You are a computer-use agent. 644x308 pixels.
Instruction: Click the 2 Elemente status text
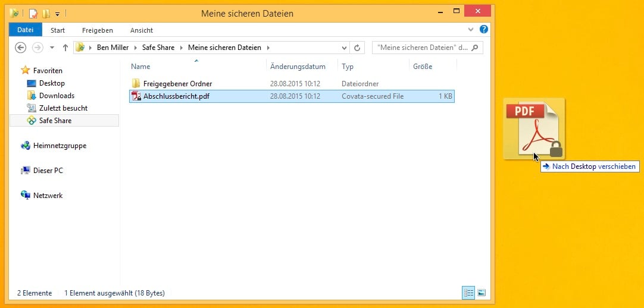coord(35,293)
